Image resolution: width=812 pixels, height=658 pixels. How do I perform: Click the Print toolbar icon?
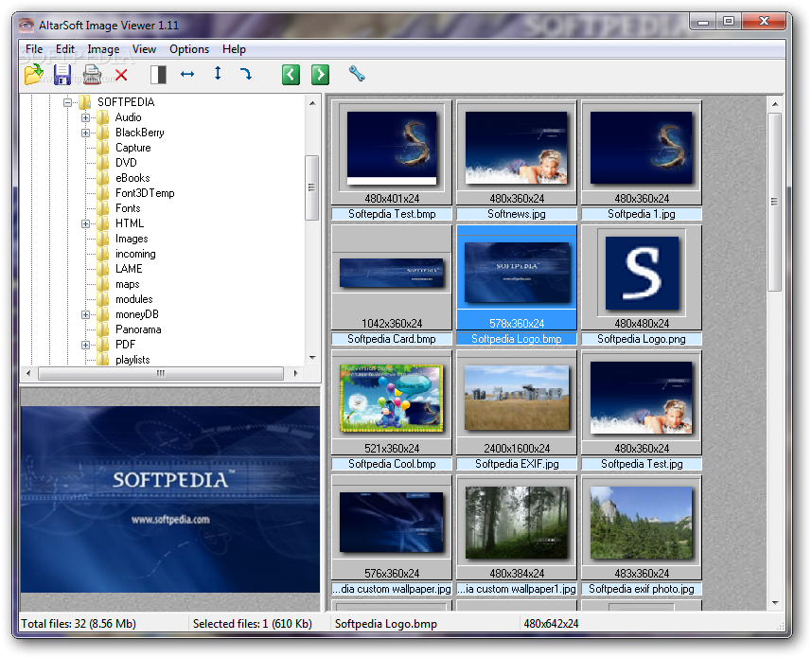92,75
